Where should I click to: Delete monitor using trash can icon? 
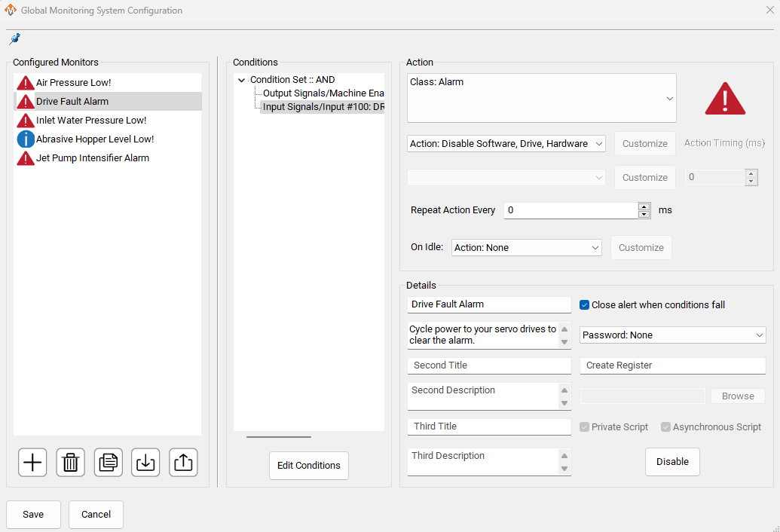(70, 462)
